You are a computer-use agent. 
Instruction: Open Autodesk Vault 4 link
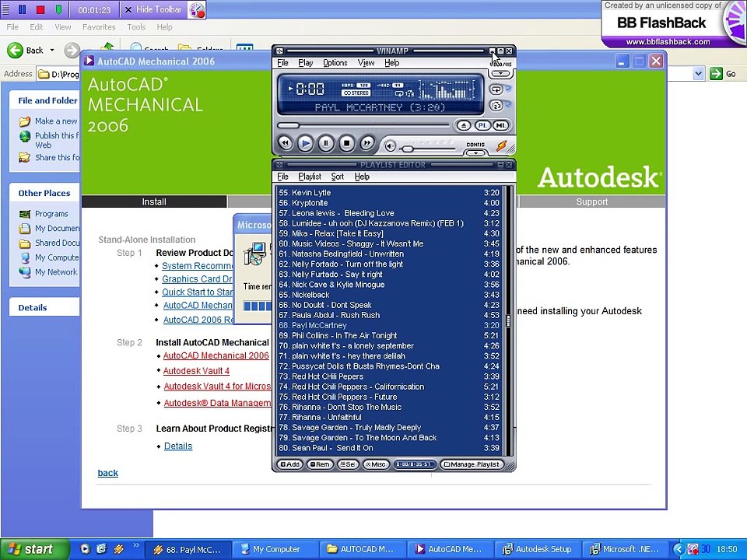point(196,371)
